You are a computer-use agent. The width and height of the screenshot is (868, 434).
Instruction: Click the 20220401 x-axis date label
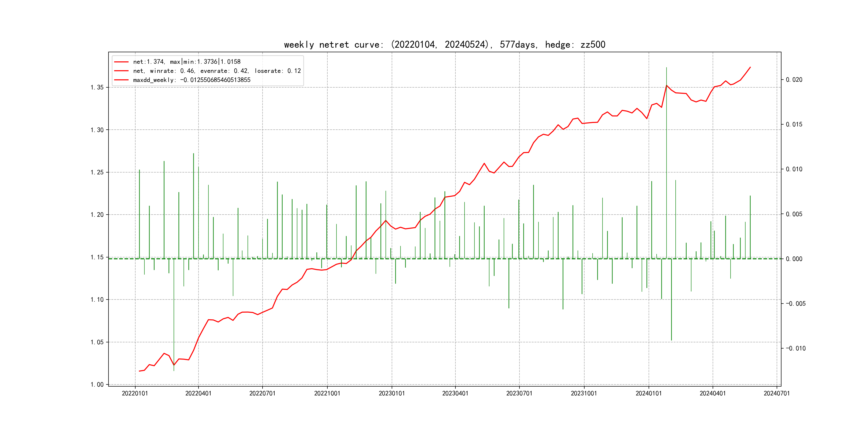point(198,393)
